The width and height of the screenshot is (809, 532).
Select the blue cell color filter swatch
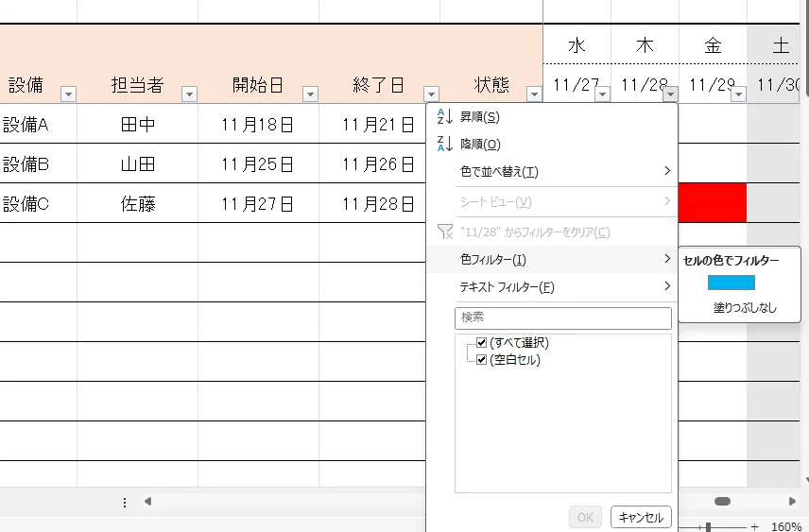tap(732, 283)
